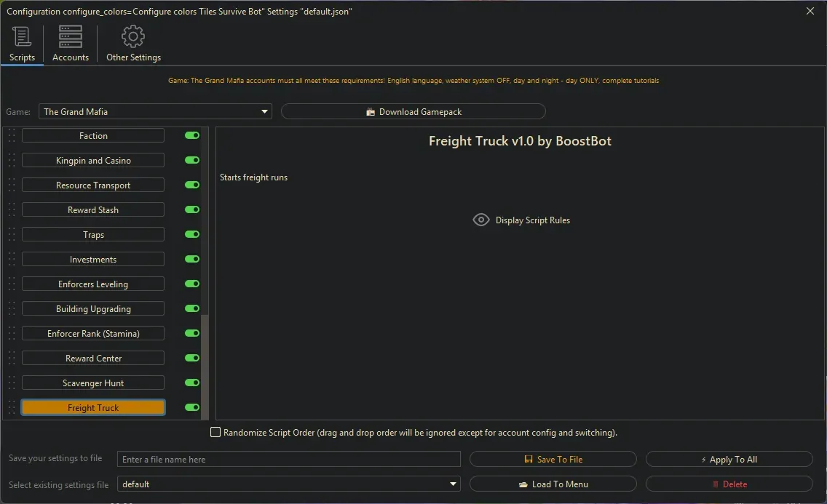Open the Accounts tab
This screenshot has height=504, width=827.
click(70, 44)
